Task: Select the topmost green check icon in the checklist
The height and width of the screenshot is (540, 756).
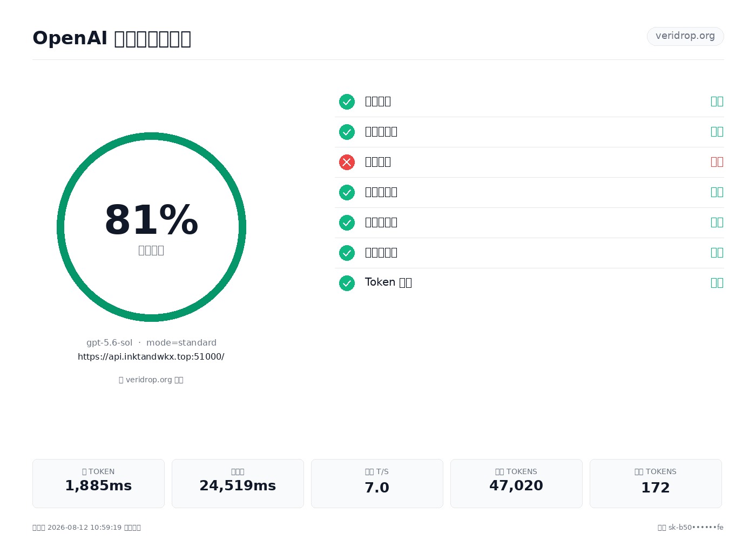Action: (x=347, y=102)
